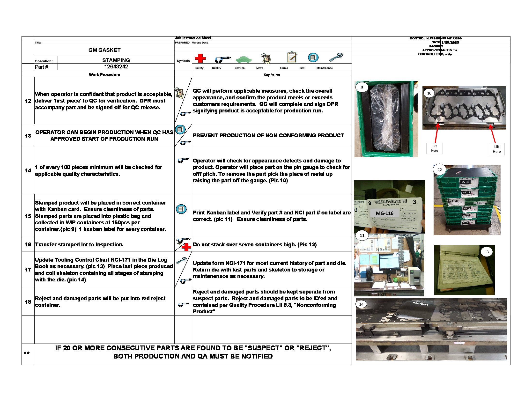Click the Inst document symbol

(x=313, y=57)
